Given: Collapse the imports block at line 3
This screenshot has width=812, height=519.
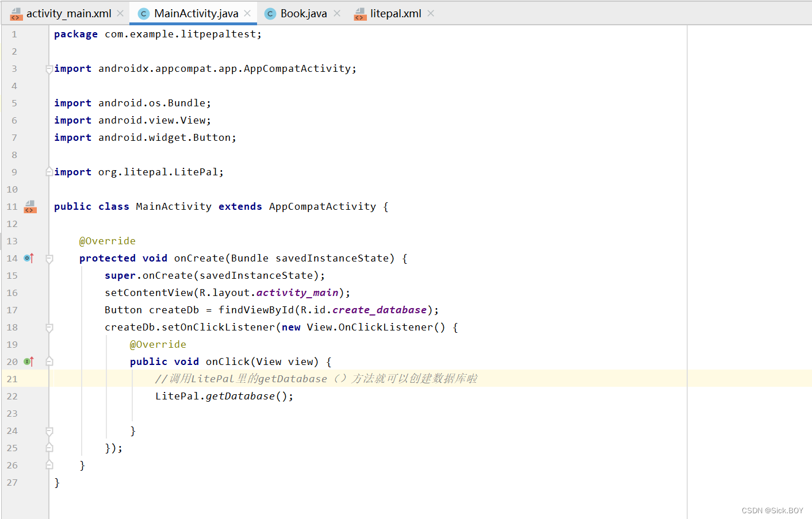Looking at the screenshot, I should tap(49, 69).
